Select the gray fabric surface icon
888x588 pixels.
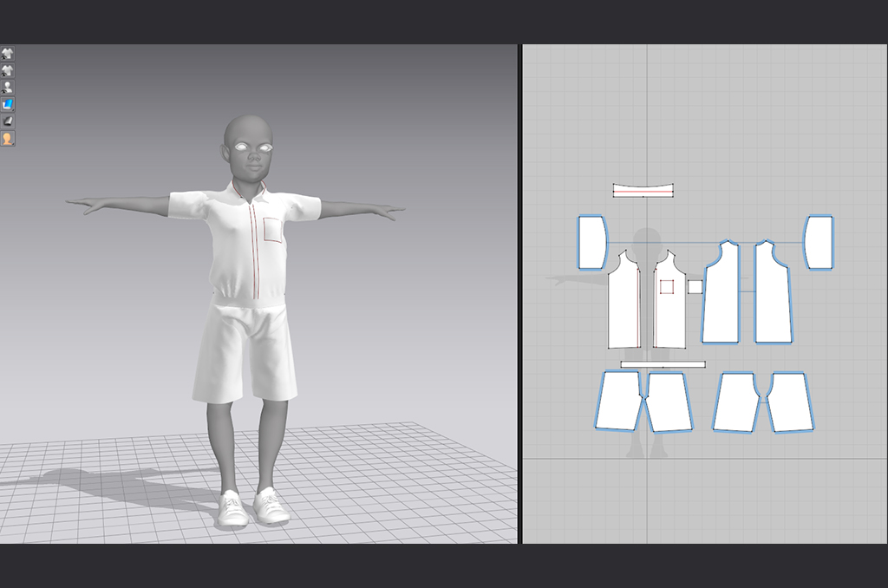(8, 121)
